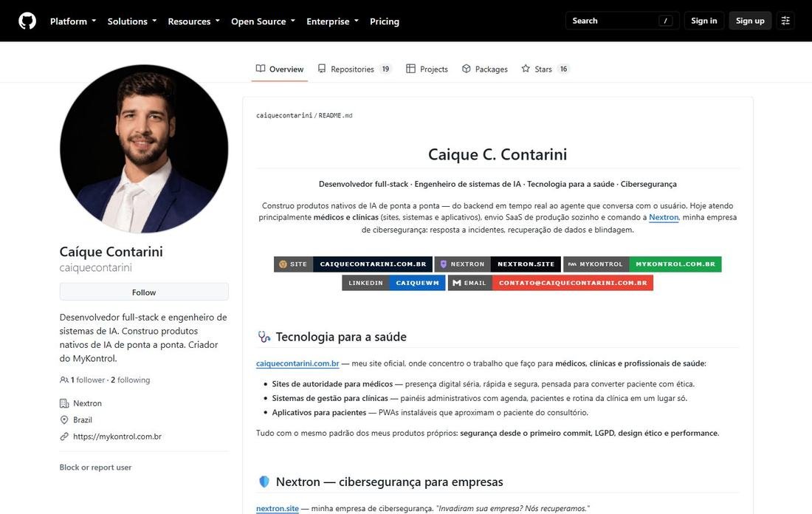This screenshot has width=812, height=514.
Task: Open the SITE caiquecontarini.com.br badge
Action: click(x=353, y=264)
